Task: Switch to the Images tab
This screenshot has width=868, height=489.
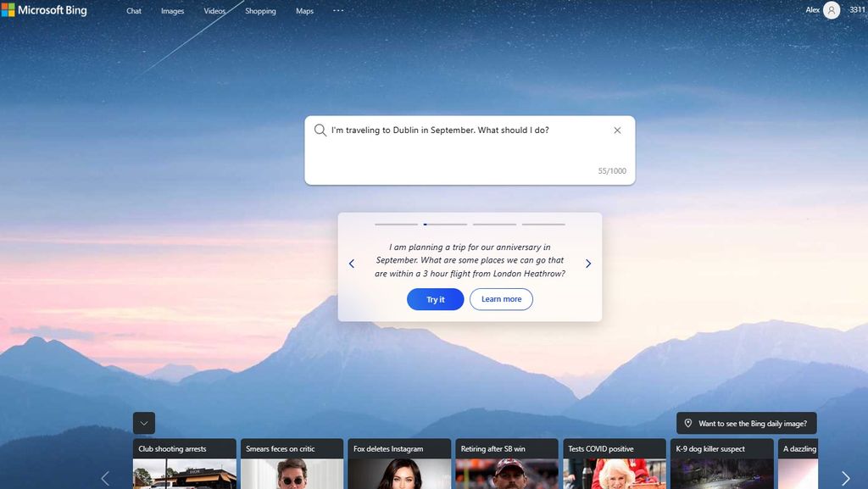Action: pos(172,10)
